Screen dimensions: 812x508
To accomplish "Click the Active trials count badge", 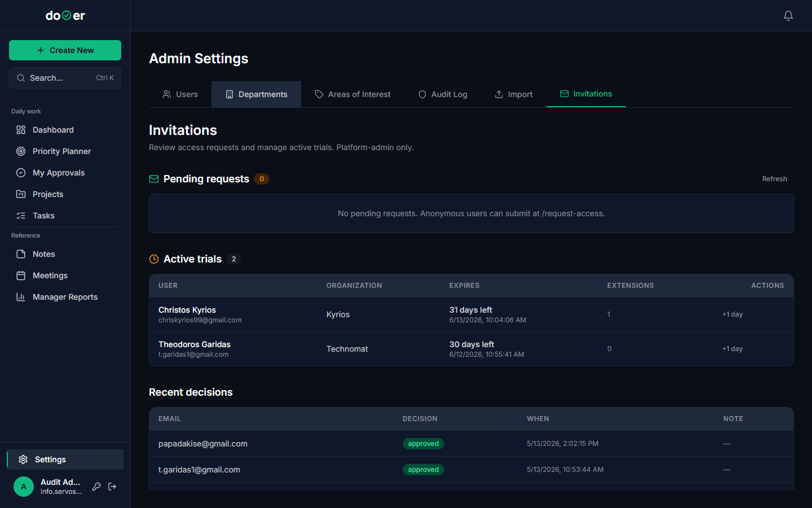I will point(234,259).
